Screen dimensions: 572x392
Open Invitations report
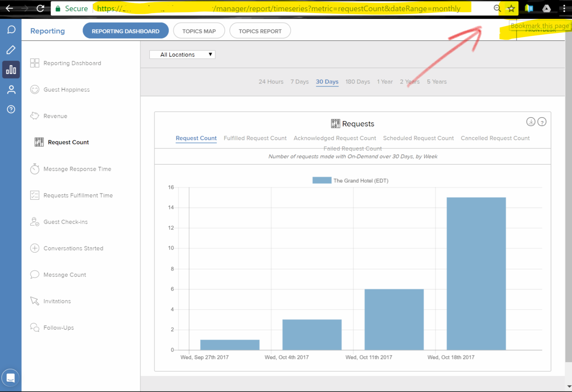point(57,301)
